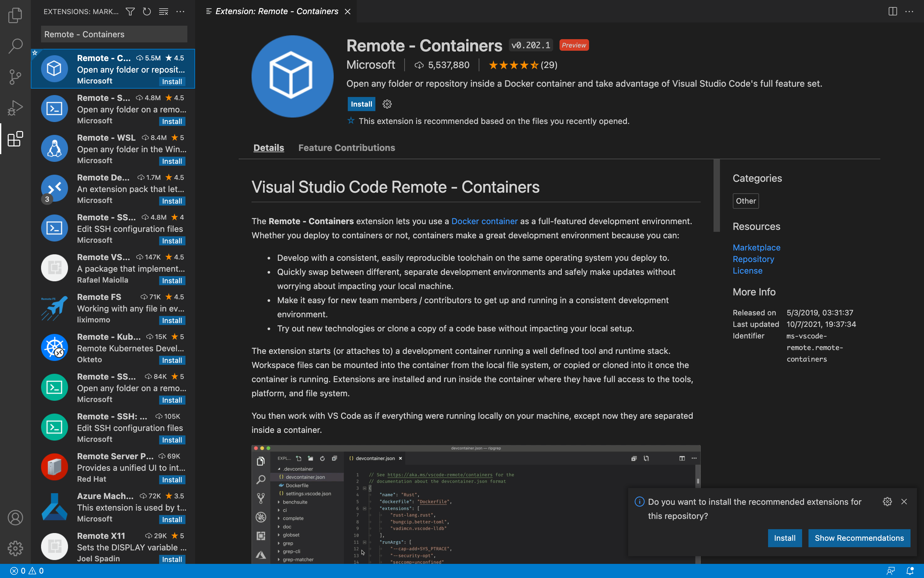Click the install count 5,537,880
This screenshot has height=578, width=924.
click(442, 65)
